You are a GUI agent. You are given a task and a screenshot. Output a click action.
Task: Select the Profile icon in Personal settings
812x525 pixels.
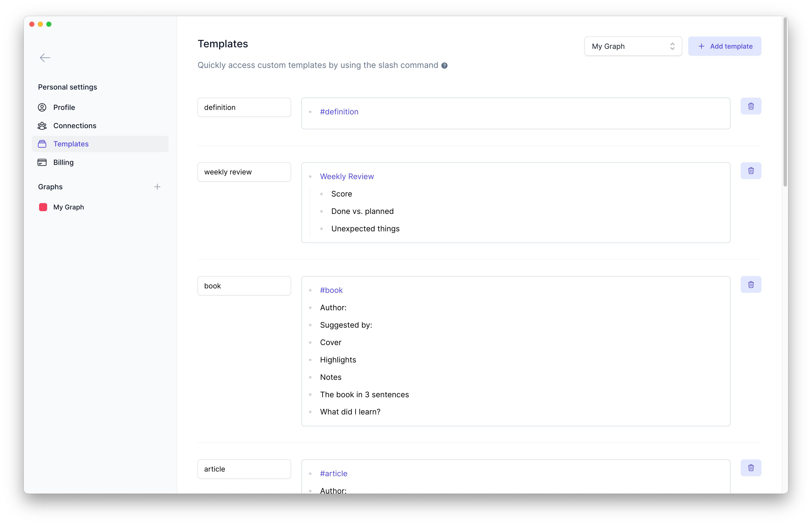(x=42, y=107)
